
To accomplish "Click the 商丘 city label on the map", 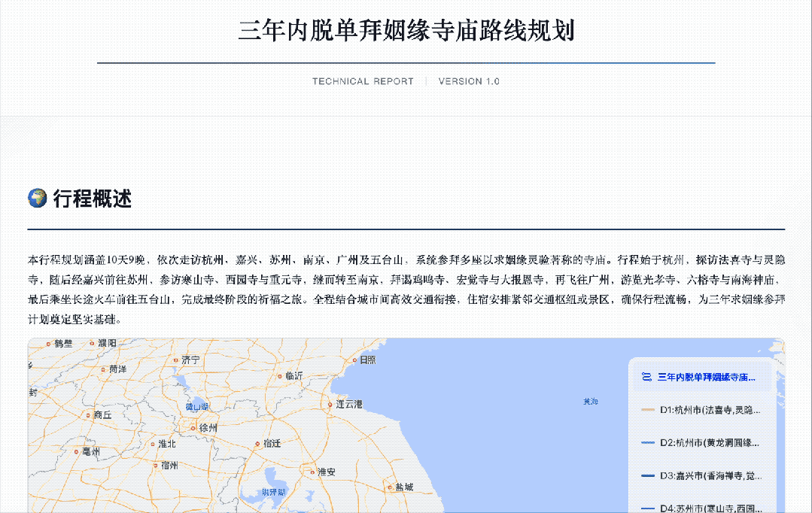I will (102, 414).
